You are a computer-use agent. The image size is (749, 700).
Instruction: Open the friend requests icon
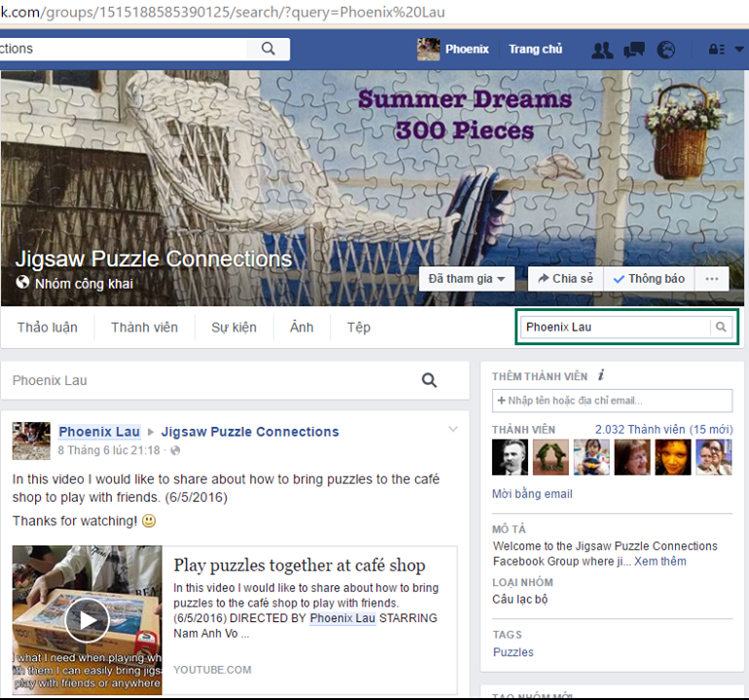click(602, 50)
